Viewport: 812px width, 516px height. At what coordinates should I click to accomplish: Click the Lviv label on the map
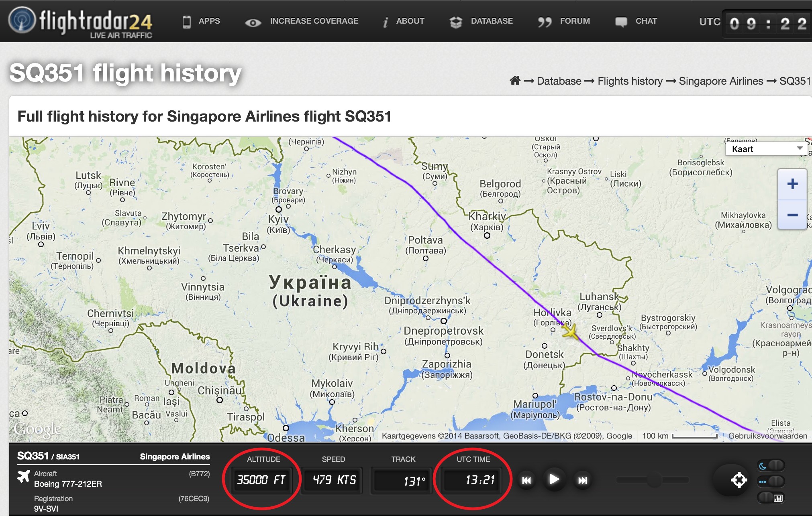41,231
